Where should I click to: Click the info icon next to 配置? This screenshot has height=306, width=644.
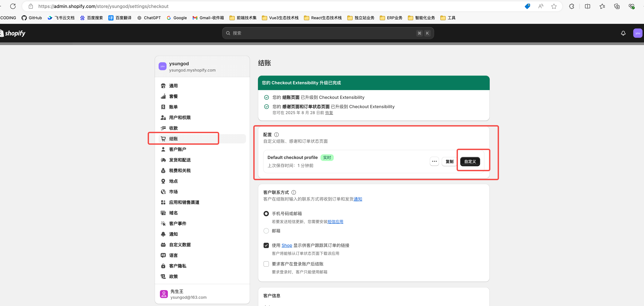click(276, 134)
